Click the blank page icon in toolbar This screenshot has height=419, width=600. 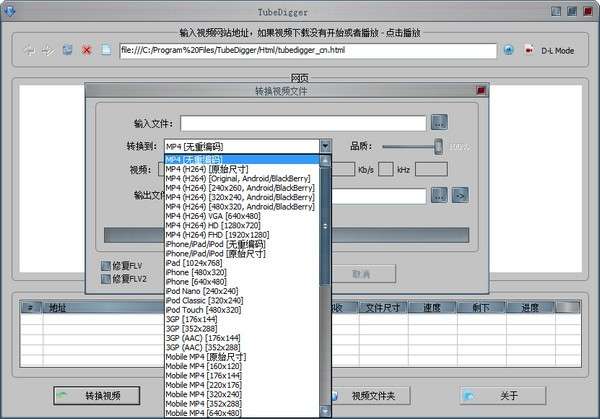[106, 50]
